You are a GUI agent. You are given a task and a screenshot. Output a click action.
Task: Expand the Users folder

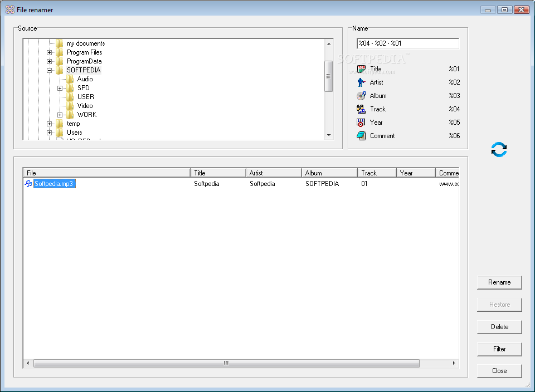click(x=49, y=133)
